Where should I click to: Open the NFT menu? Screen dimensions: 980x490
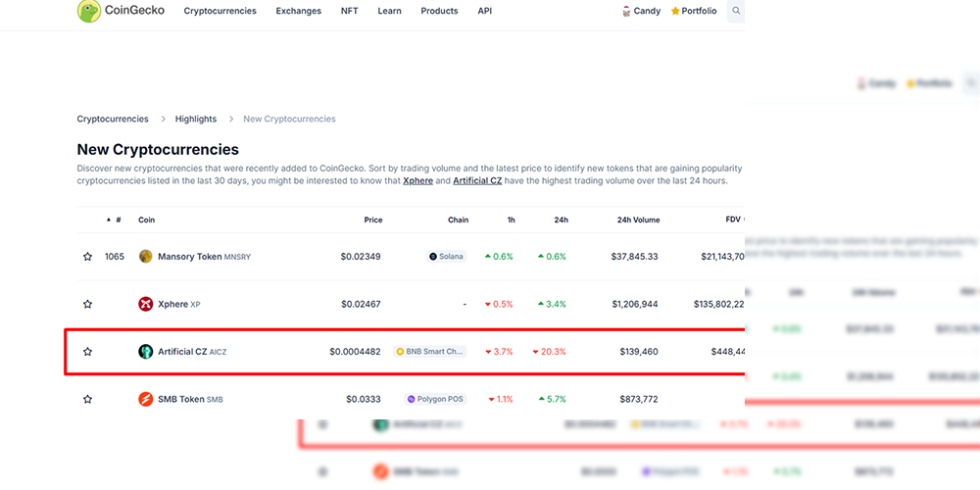coord(350,11)
